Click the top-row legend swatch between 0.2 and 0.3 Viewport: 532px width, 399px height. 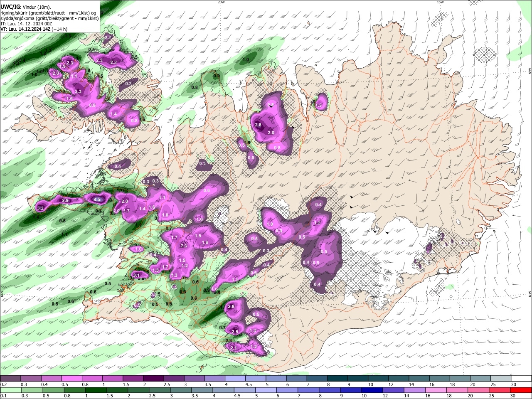click(10, 378)
